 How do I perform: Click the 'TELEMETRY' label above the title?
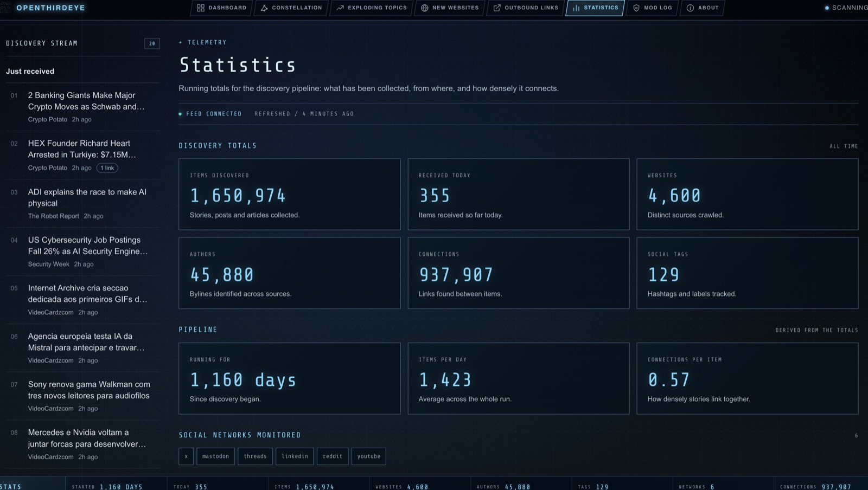coord(207,42)
